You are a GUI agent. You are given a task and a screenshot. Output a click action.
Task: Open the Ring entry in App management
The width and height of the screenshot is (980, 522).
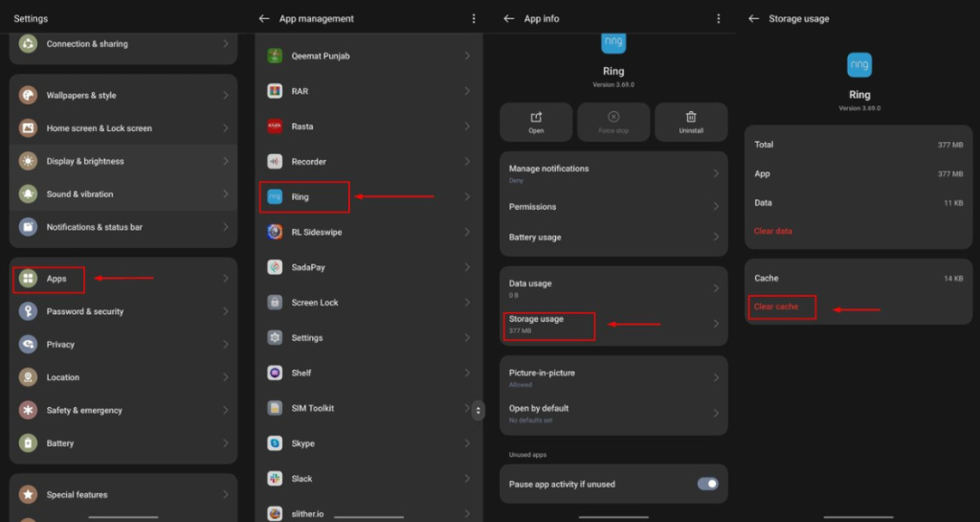click(x=368, y=197)
